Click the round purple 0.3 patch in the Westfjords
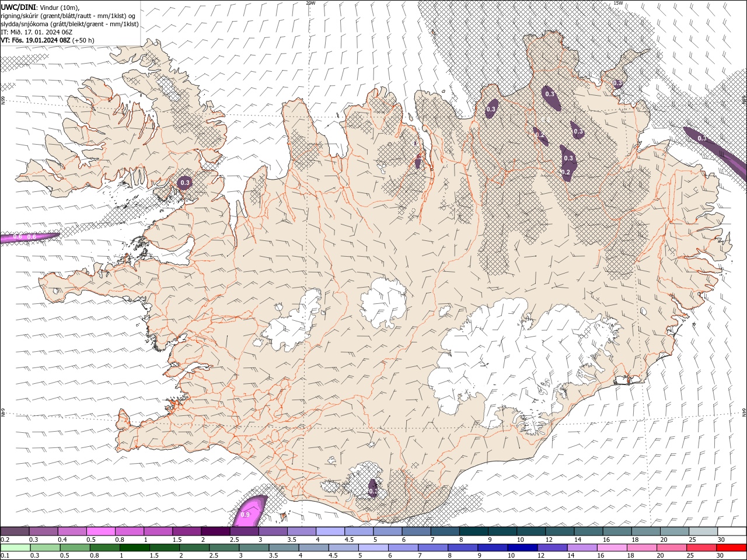Screen dimensions: 747x560 pyautogui.click(x=185, y=183)
